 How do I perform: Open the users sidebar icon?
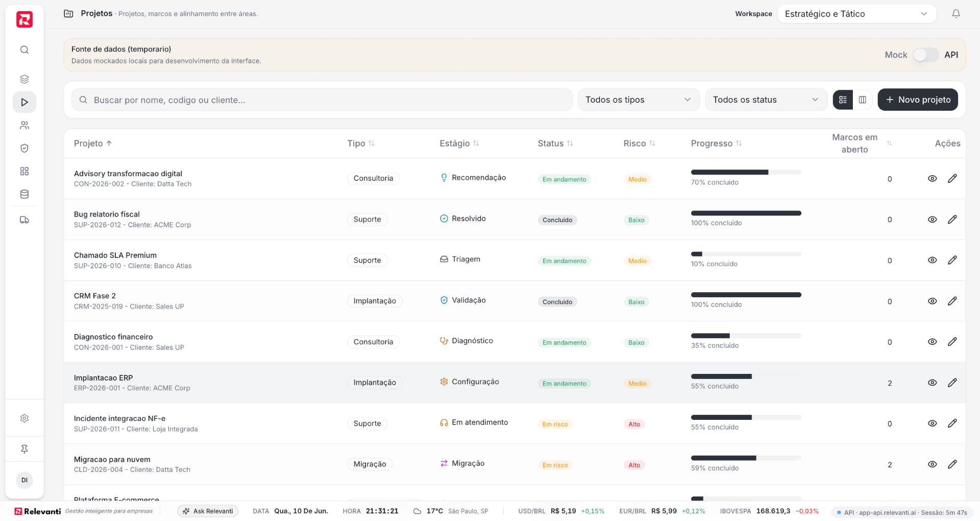point(24,125)
